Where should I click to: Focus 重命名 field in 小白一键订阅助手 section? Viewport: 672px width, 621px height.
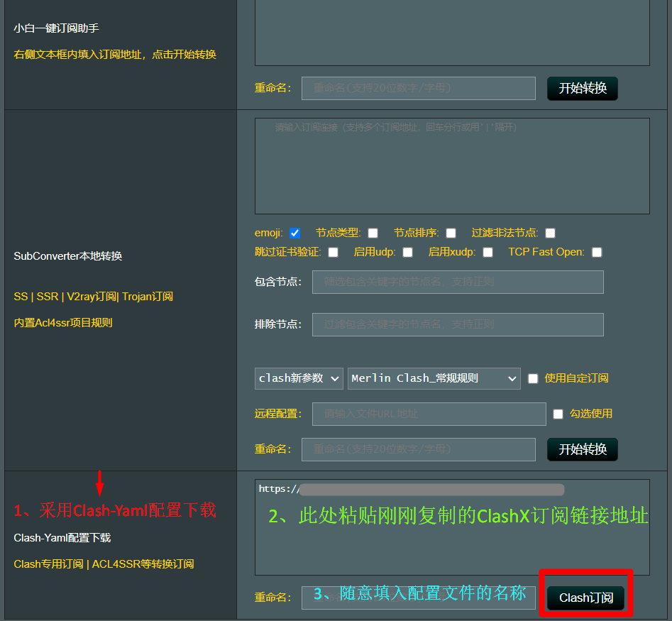point(418,88)
